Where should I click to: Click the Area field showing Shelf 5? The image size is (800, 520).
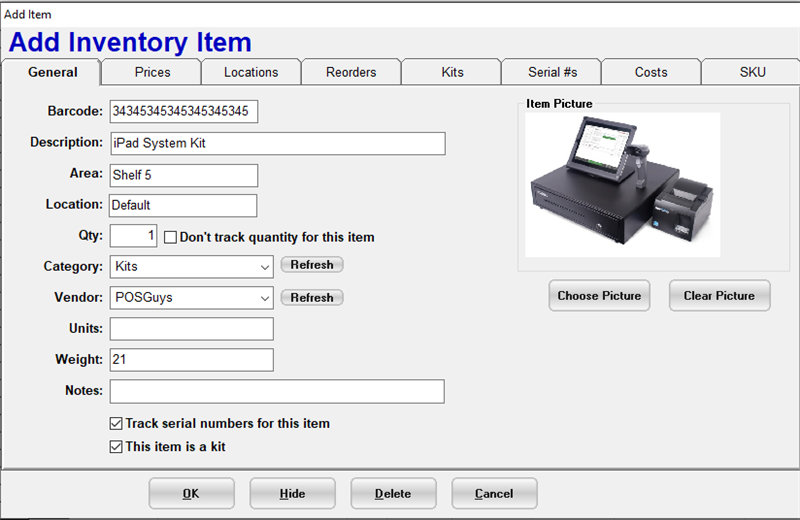[x=184, y=175]
